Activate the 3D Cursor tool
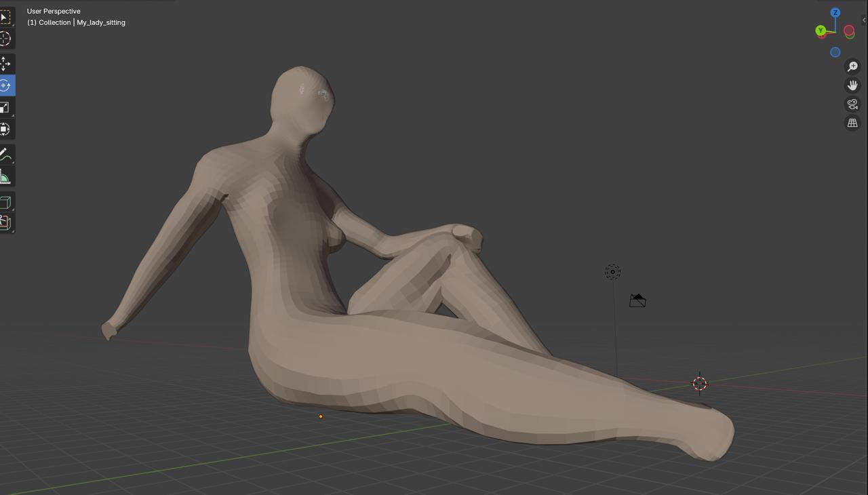This screenshot has width=868, height=495. 5,39
